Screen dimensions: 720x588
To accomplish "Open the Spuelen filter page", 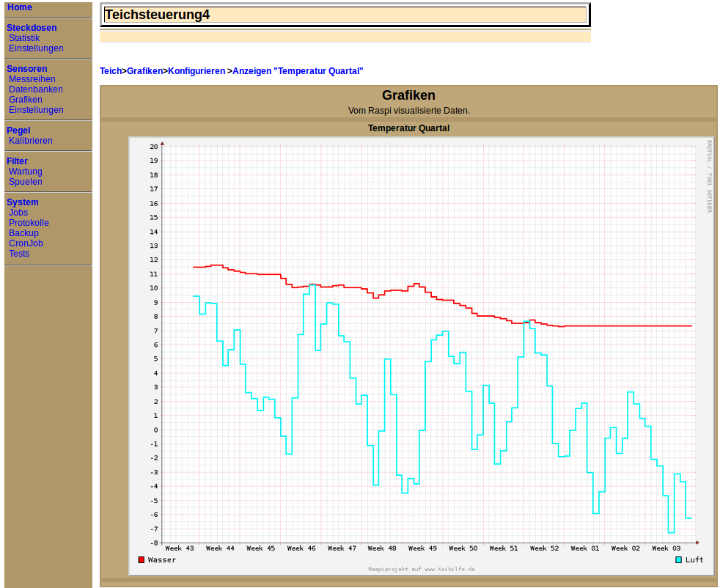I will click(x=25, y=182).
